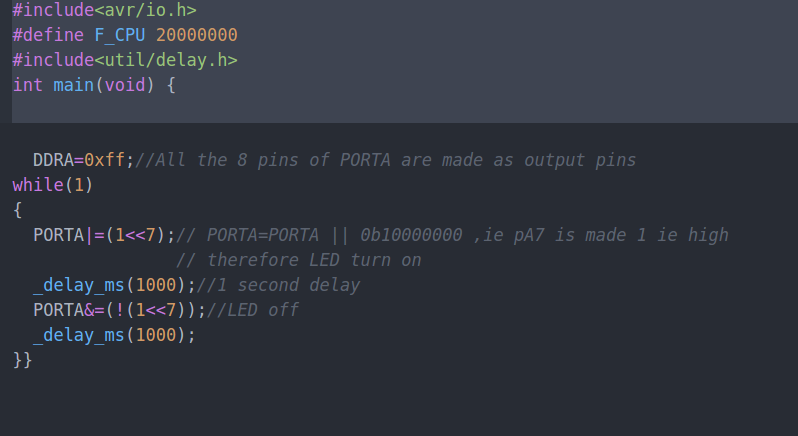Image resolution: width=798 pixels, height=436 pixels.
Task: Place cursor on DDRA=0xff statement
Action: click(x=83, y=160)
